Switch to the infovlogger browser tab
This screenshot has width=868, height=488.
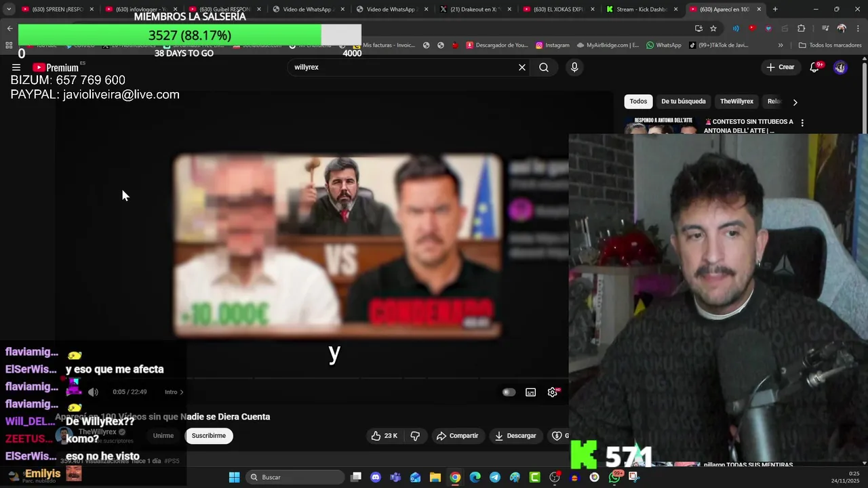click(140, 9)
